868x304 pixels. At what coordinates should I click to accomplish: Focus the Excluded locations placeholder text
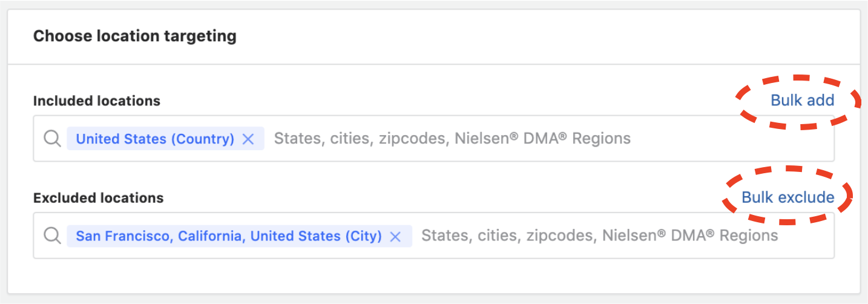599,236
